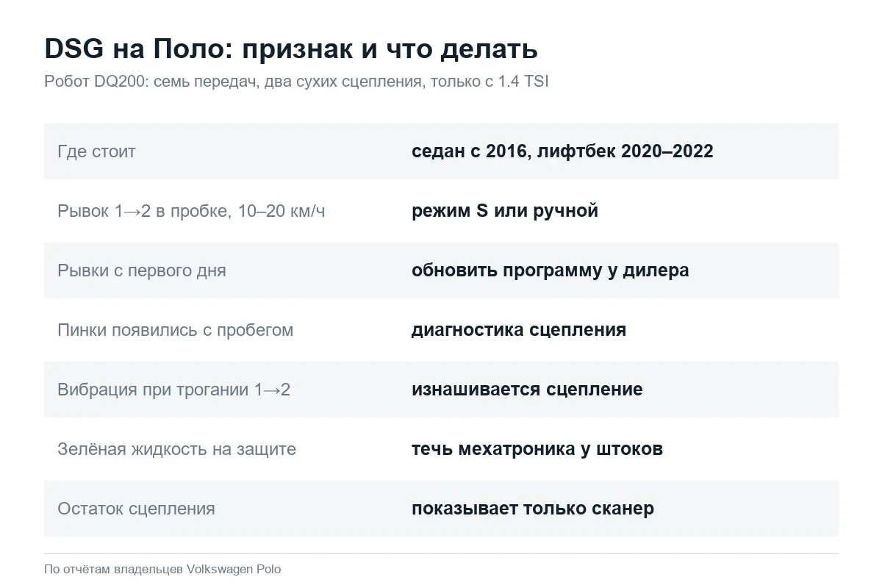882x588 pixels.
Task: Select the 'Остаток сцепления' cell
Action: 136,509
